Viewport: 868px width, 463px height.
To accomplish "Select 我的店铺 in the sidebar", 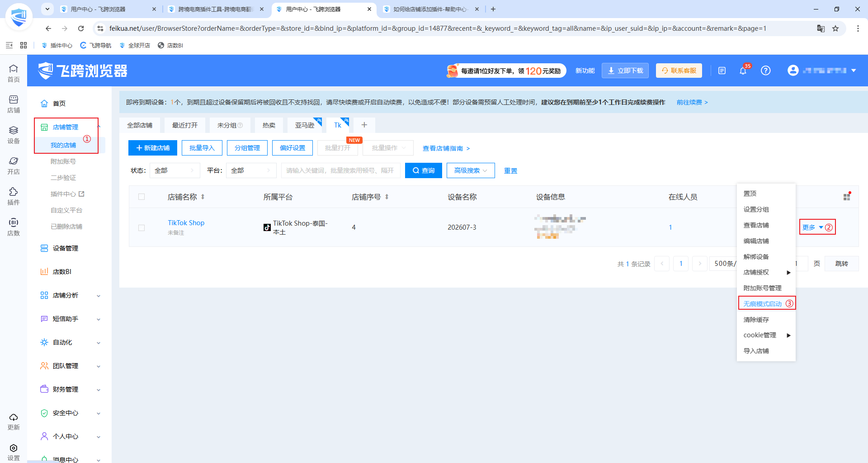I will 63,145.
